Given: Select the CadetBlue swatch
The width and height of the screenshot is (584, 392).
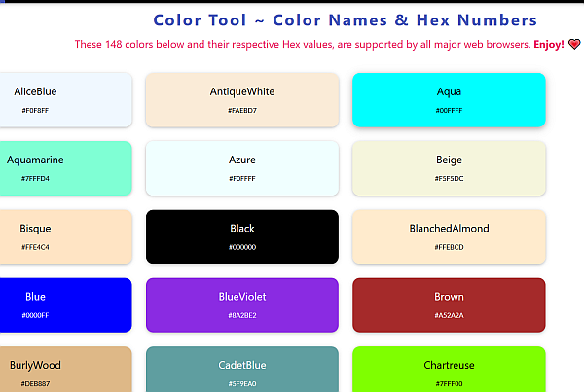Looking at the screenshot, I should [x=242, y=370].
